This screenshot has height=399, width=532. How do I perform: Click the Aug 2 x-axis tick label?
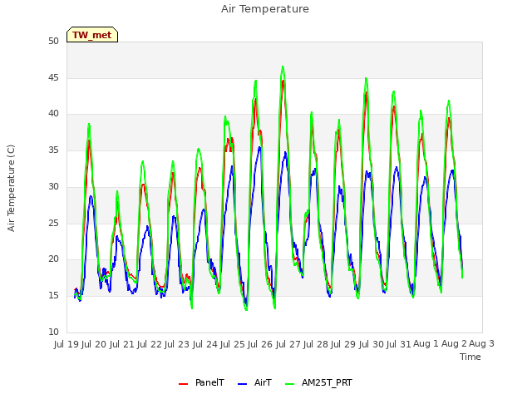click(x=454, y=344)
